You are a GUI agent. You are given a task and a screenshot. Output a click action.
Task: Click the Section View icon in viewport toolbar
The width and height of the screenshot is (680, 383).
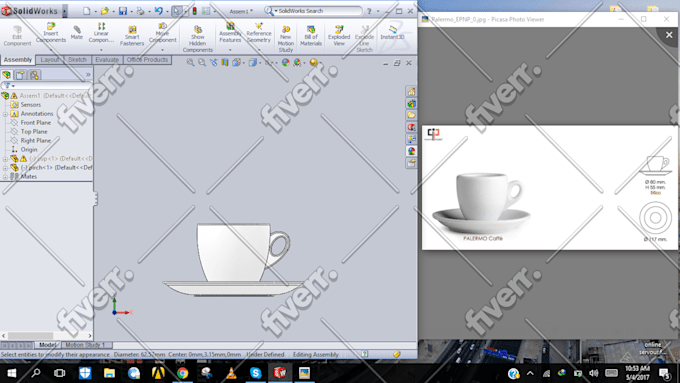(225, 62)
